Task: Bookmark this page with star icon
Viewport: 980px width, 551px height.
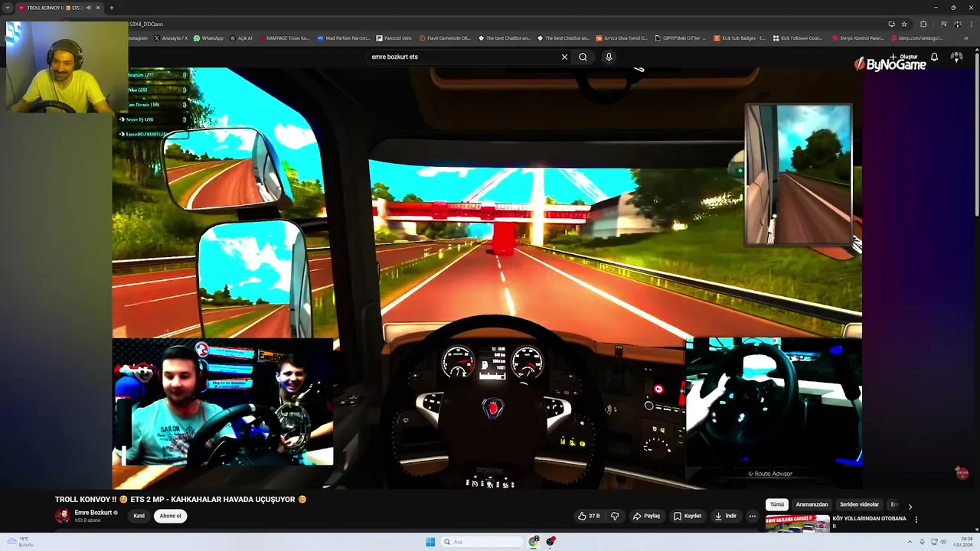Action: [x=904, y=24]
